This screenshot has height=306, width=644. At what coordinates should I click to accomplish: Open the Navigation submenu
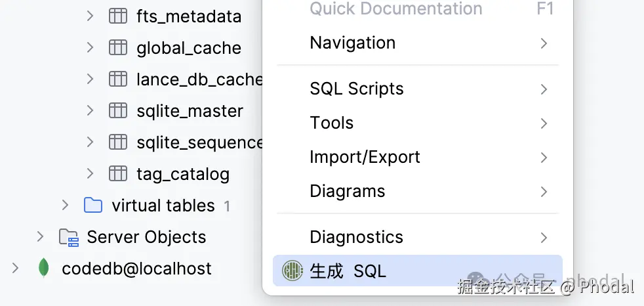click(x=353, y=43)
